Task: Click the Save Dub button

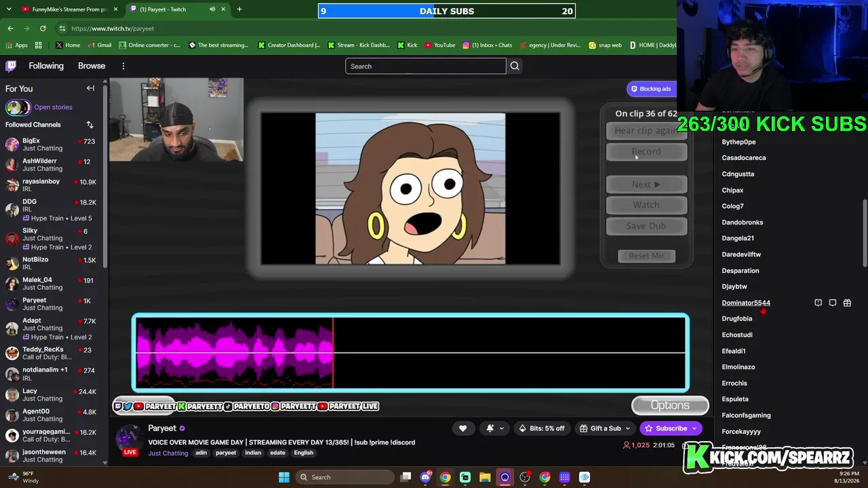Action: coord(646,226)
